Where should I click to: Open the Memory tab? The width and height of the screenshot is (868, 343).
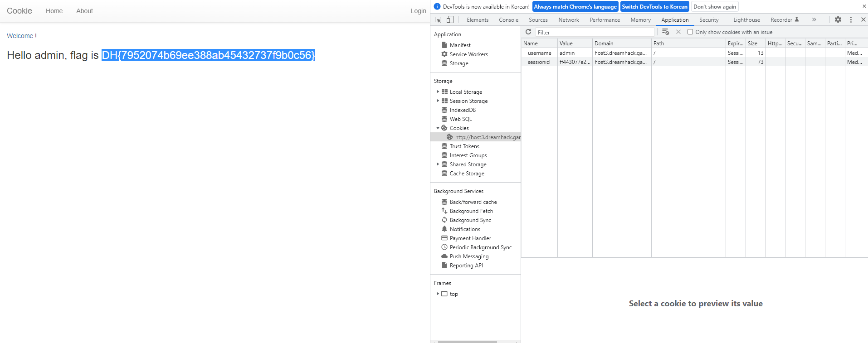tap(640, 19)
